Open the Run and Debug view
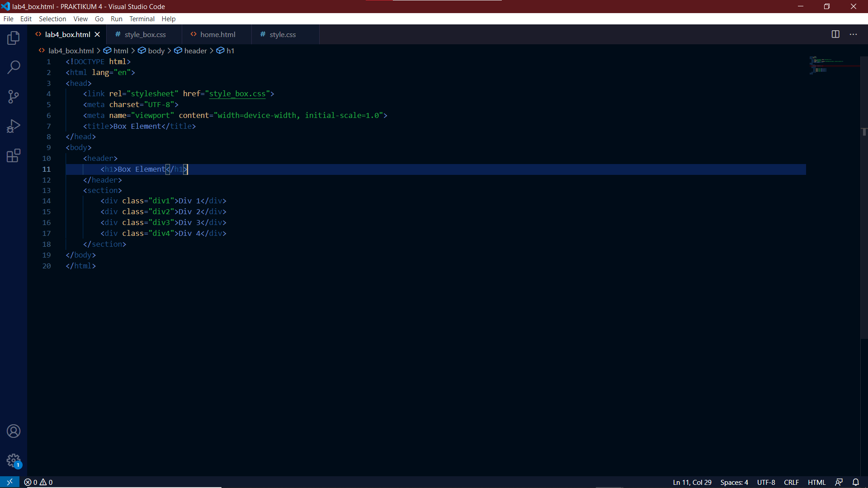868x488 pixels. [14, 126]
